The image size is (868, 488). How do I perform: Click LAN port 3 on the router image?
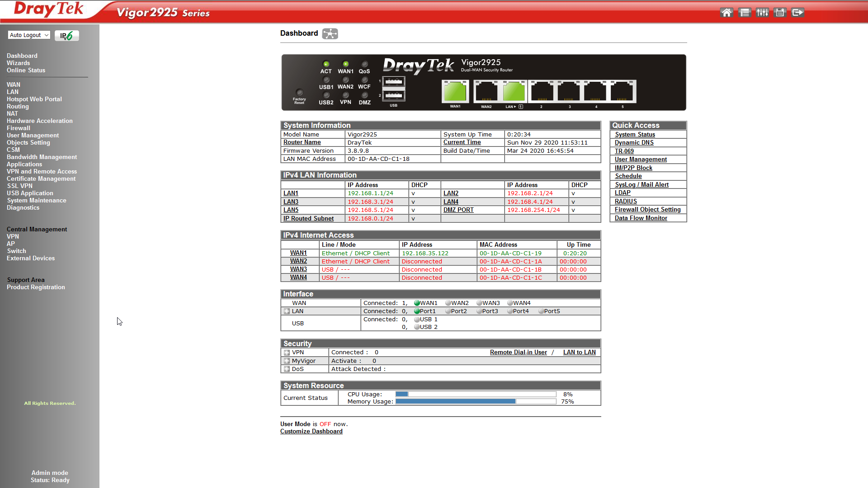tap(569, 92)
